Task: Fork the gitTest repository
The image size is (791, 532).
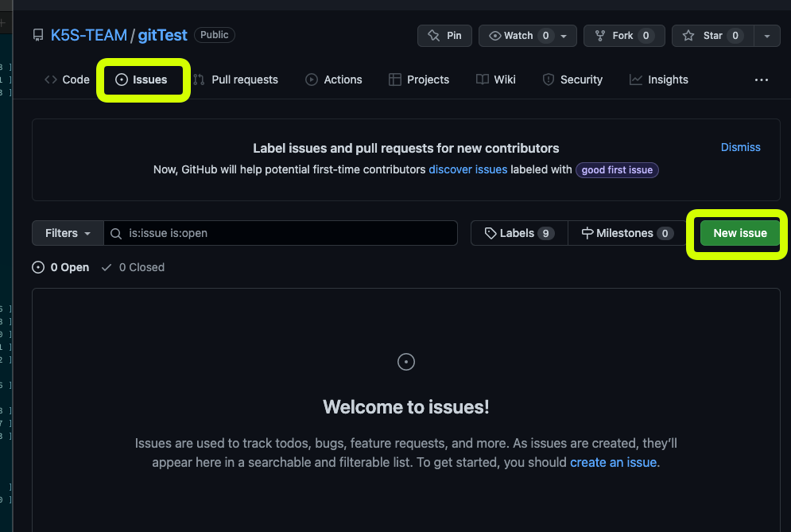Action: click(x=624, y=36)
